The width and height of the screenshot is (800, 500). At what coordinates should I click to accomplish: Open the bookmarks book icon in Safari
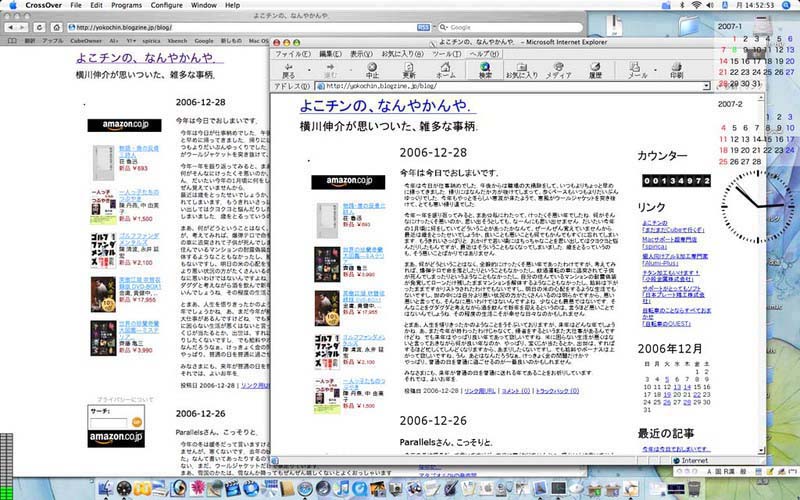(x=13, y=41)
